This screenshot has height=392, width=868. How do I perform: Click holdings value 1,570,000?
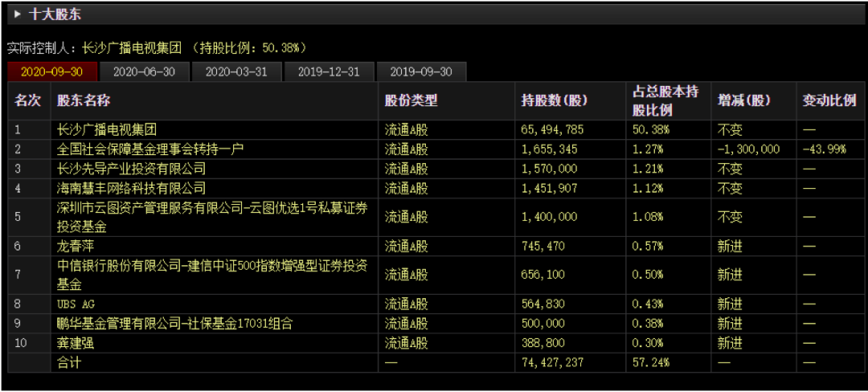[550, 169]
